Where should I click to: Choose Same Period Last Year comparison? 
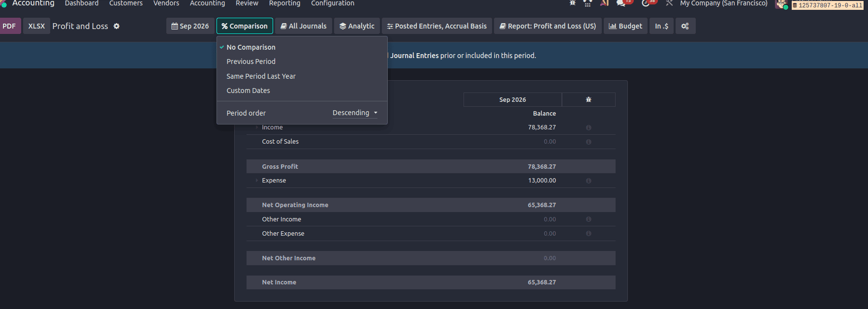302,76
